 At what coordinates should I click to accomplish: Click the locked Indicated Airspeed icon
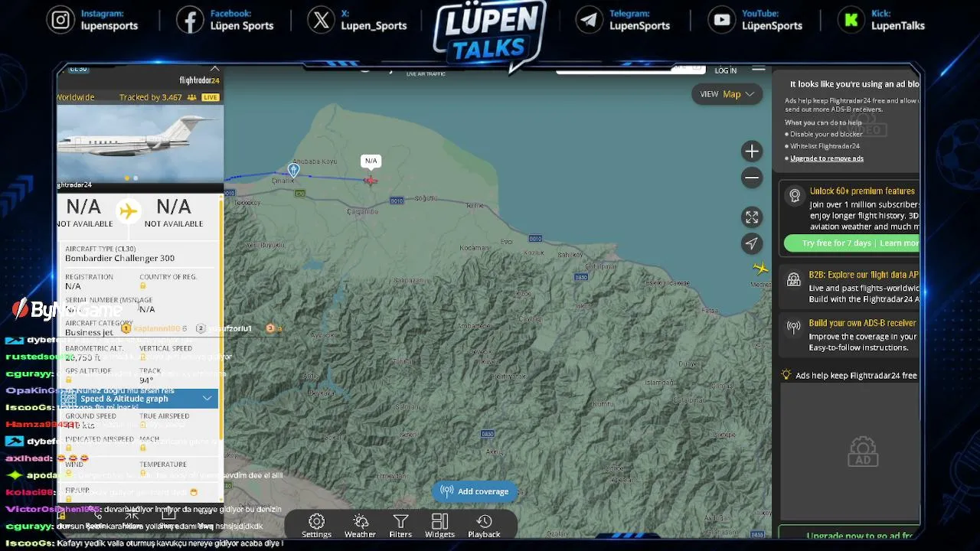tap(68, 448)
